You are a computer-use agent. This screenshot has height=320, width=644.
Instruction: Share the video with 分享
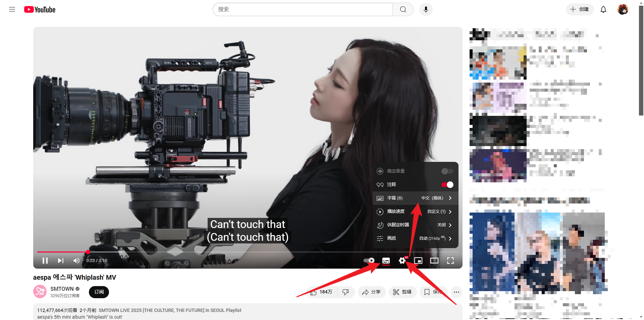[372, 292]
